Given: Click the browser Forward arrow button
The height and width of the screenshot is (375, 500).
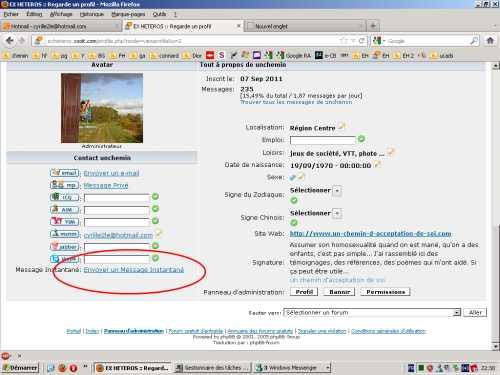Looking at the screenshot, I should [x=22, y=41].
